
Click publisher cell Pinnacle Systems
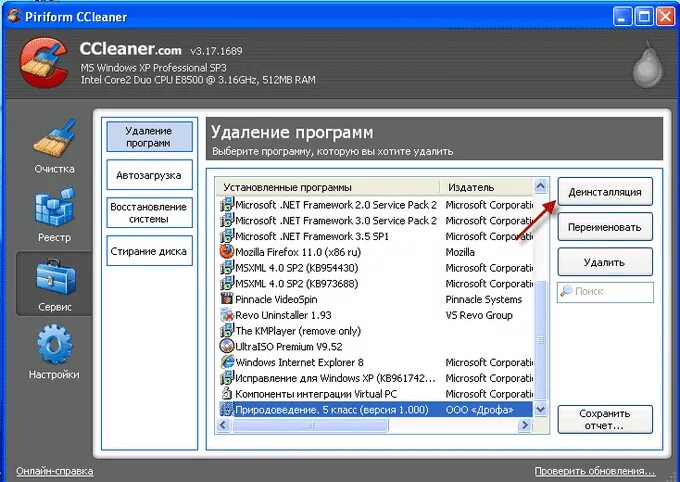[x=484, y=299]
